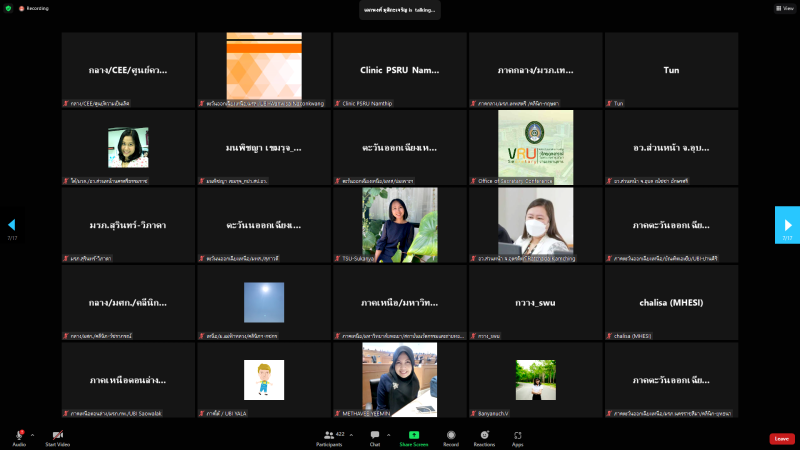Click the green Share Screen button
800x450 pixels.
coord(413,435)
